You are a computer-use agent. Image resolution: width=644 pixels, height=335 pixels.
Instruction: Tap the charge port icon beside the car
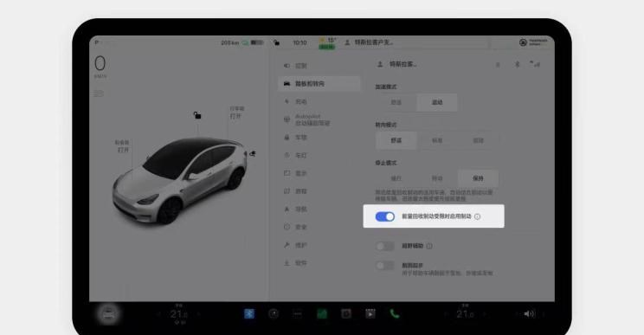(x=252, y=153)
